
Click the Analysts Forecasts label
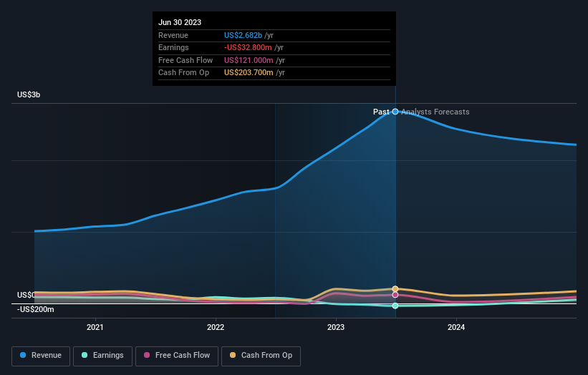(435, 112)
